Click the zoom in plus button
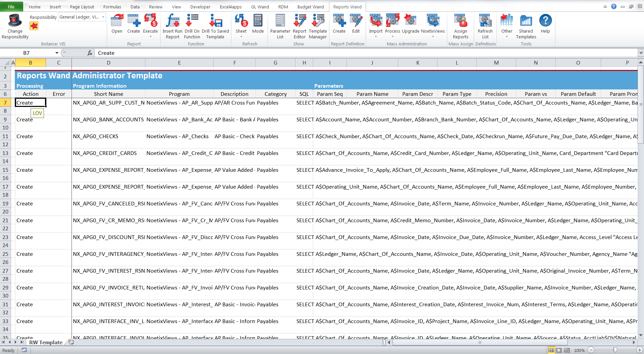Screen dimensions: 644x354 click(640, 350)
